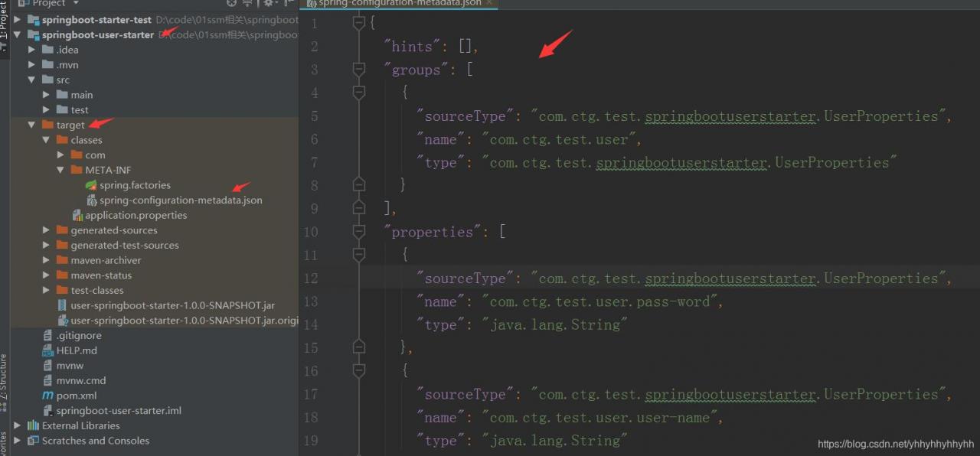This screenshot has height=456, width=980.
Task: Collapse the classes folder
Action: pos(46,140)
